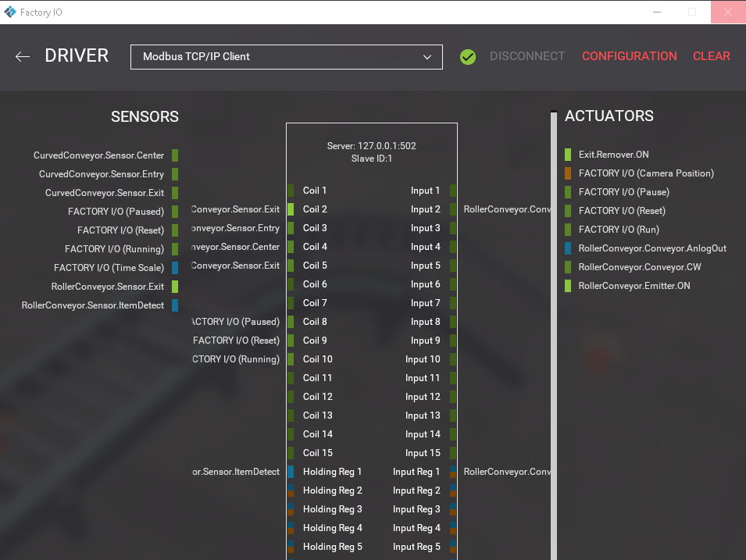Select FACTORY I/O (Running) sensor tag

pyautogui.click(x=114, y=249)
